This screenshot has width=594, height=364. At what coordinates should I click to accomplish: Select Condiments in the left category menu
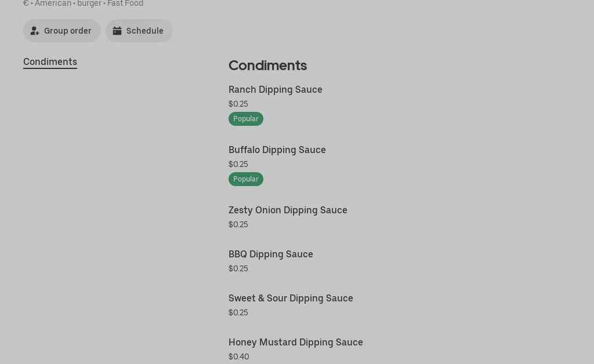[x=50, y=62]
